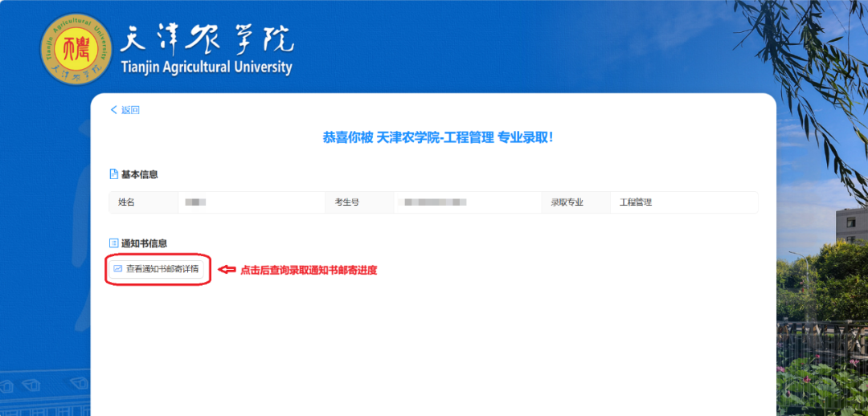Click the chart icon in mailing details button
The width and height of the screenshot is (868, 416).
click(x=117, y=269)
